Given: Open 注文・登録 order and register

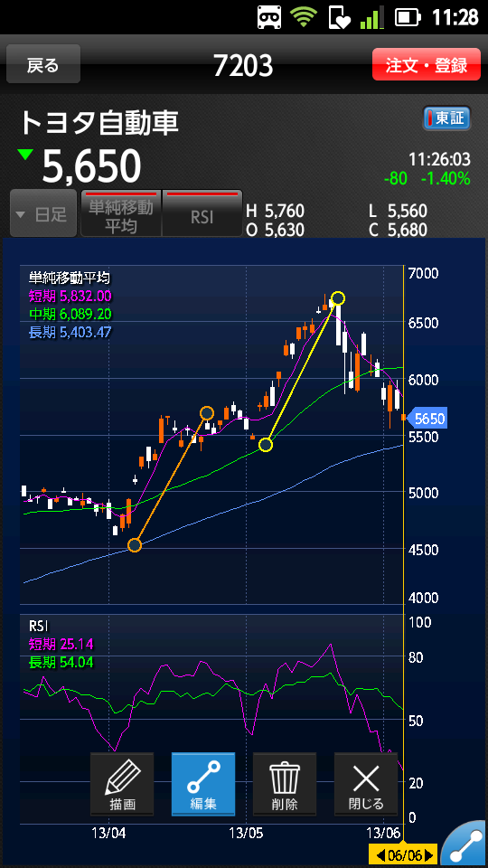Looking at the screenshot, I should pyautogui.click(x=426, y=65).
